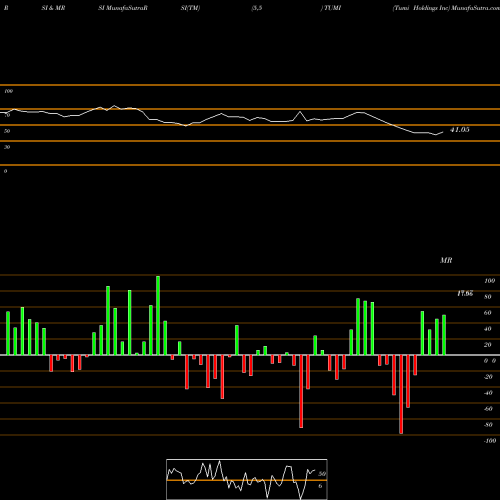Click the MR panel title
Image resolution: width=500 pixels, height=500 pixels.
point(446,260)
